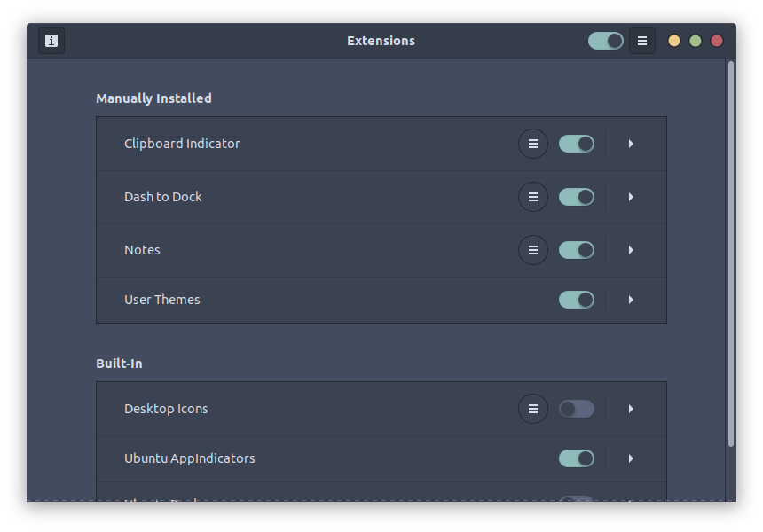The height and width of the screenshot is (532, 763).
Task: Disable the User Themes extension
Action: (x=576, y=300)
